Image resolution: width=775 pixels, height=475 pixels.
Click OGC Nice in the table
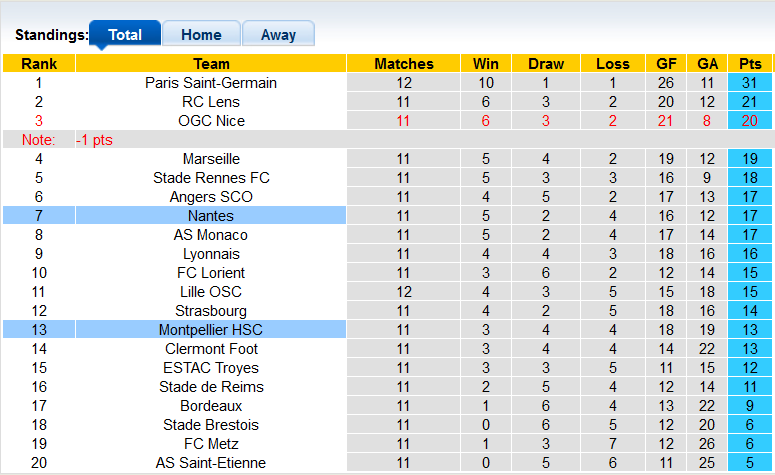(x=211, y=121)
